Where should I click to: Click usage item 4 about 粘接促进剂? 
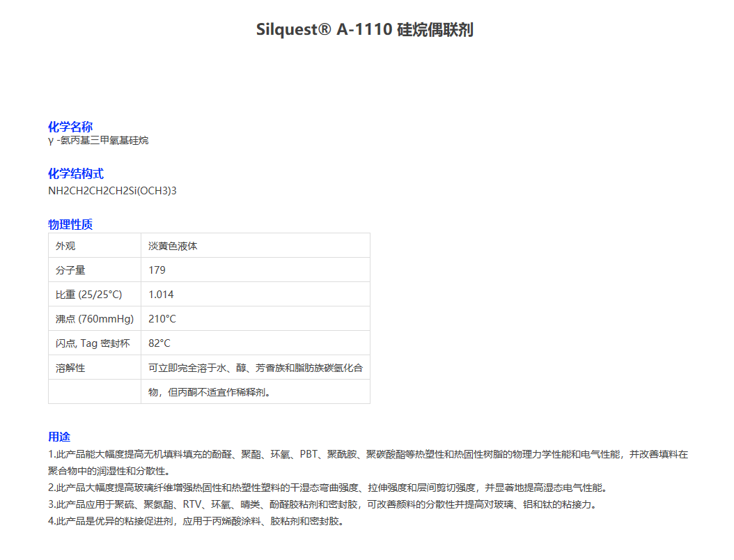click(196, 521)
